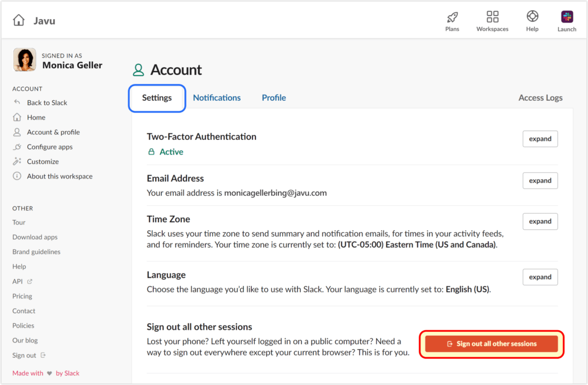Click the Eastern Time zone value
The image size is (588, 385).
click(x=417, y=245)
